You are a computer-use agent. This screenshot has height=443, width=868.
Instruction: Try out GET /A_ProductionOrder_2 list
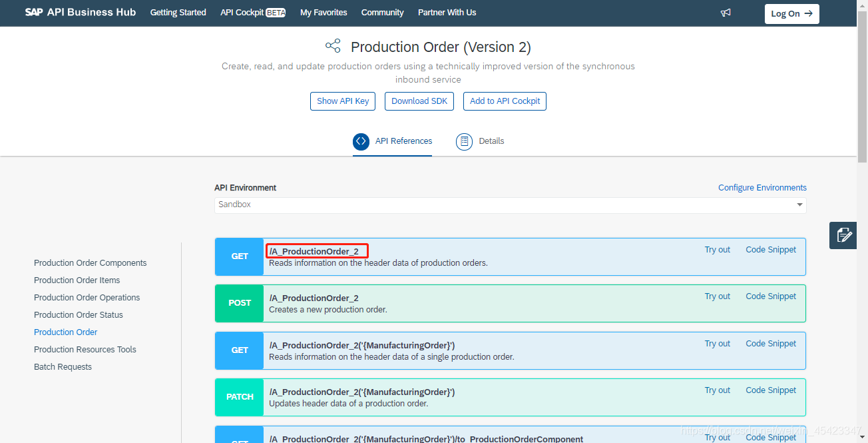717,250
